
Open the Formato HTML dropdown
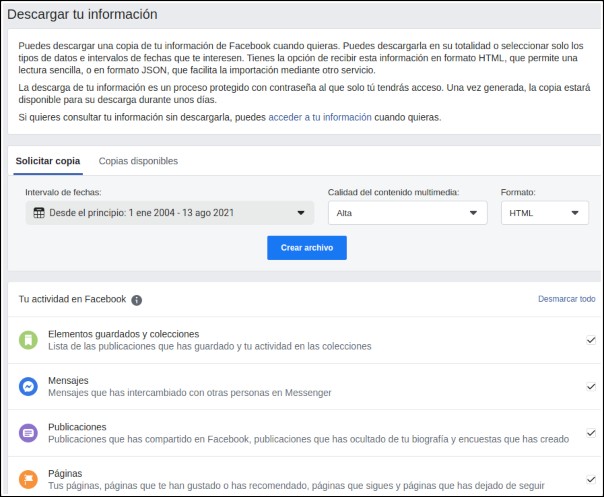click(x=545, y=213)
